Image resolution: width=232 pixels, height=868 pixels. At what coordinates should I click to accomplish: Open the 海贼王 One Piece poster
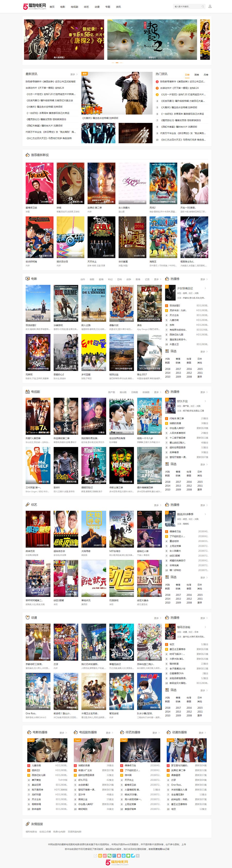click(x=163, y=237)
